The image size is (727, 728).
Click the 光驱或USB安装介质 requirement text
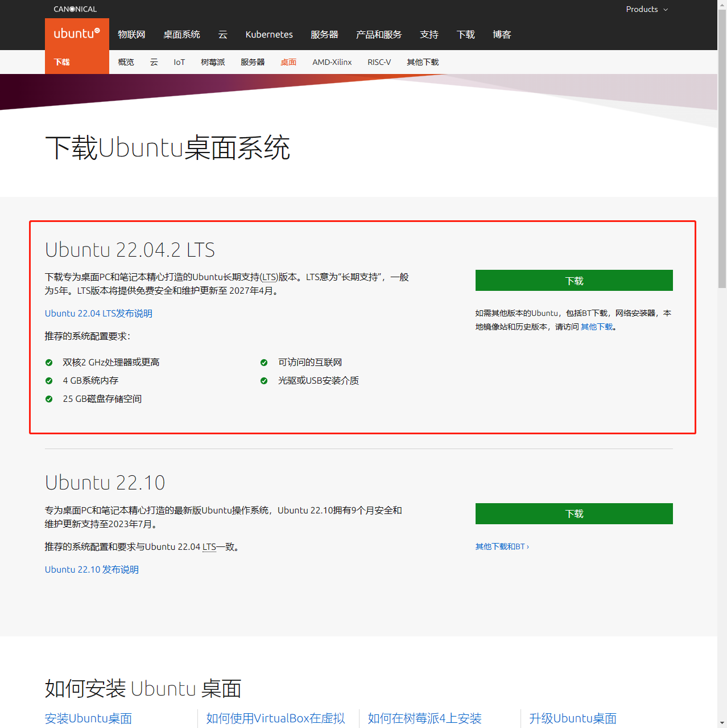click(319, 381)
